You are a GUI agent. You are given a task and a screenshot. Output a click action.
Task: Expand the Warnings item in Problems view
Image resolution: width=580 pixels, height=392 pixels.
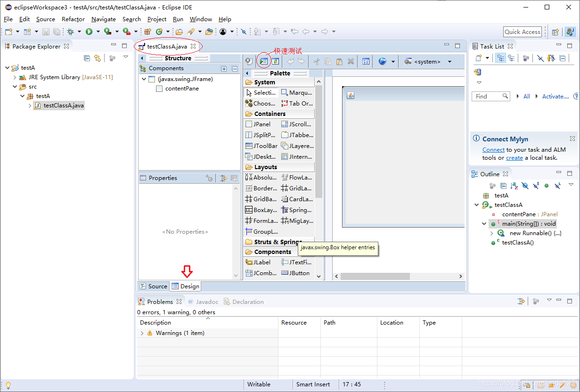[142, 333]
